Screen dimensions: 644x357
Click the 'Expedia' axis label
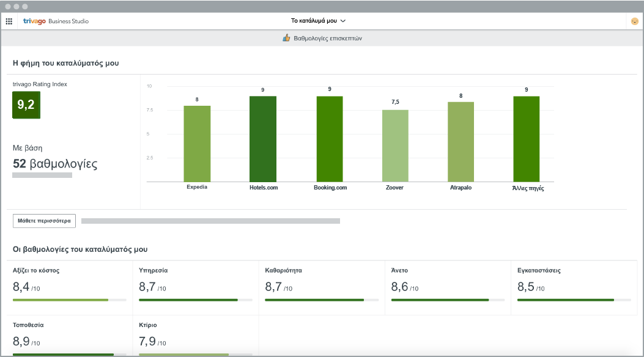[x=197, y=187]
